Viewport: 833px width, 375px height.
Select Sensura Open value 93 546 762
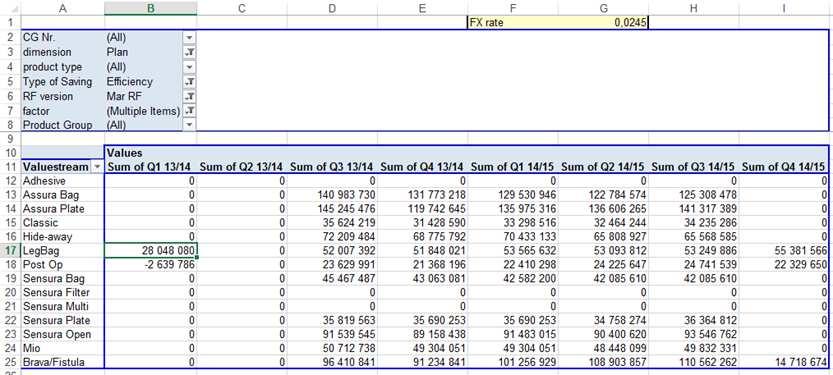pos(694,334)
